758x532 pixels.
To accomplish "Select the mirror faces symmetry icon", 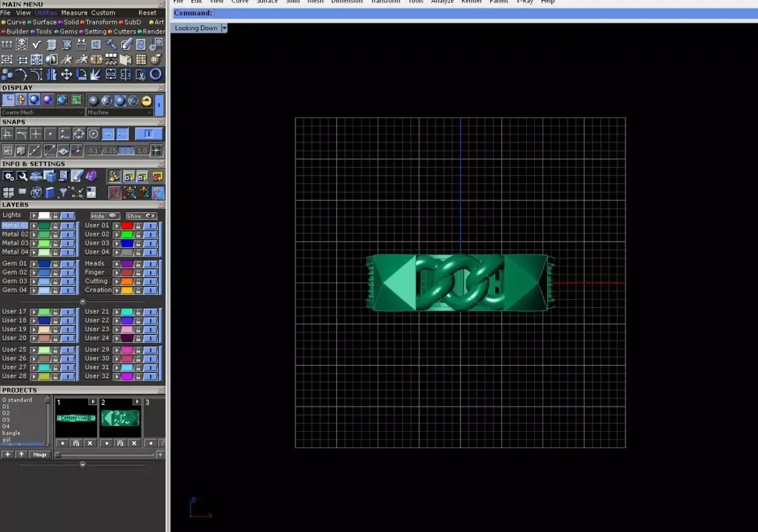I will tap(52, 74).
